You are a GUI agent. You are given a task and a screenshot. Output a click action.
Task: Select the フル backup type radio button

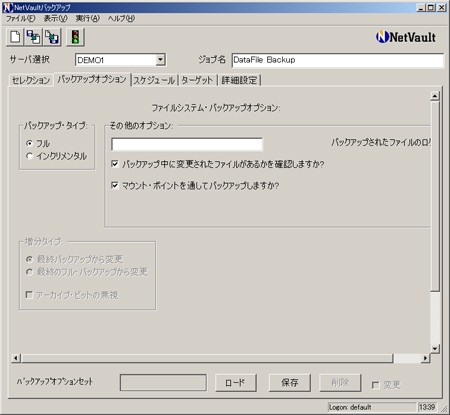coord(29,143)
